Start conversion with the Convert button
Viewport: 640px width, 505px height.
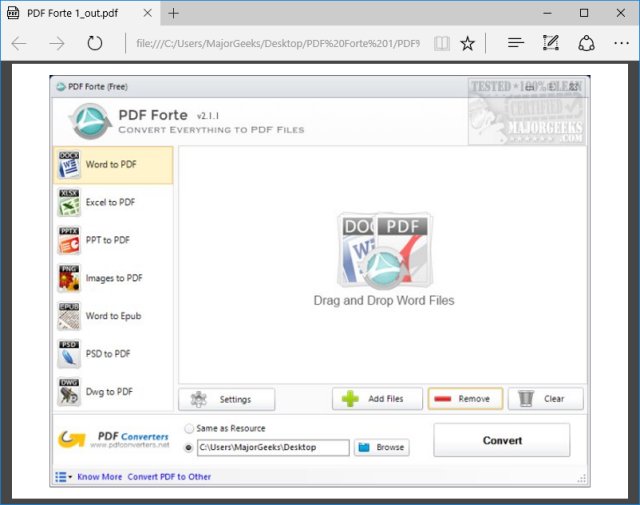click(x=502, y=440)
